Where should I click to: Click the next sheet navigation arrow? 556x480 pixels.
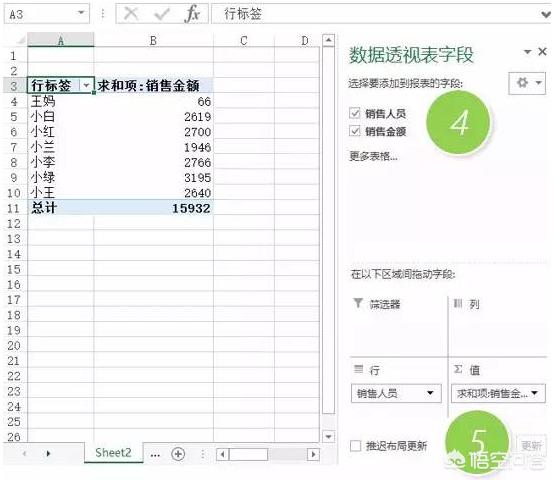[48, 453]
